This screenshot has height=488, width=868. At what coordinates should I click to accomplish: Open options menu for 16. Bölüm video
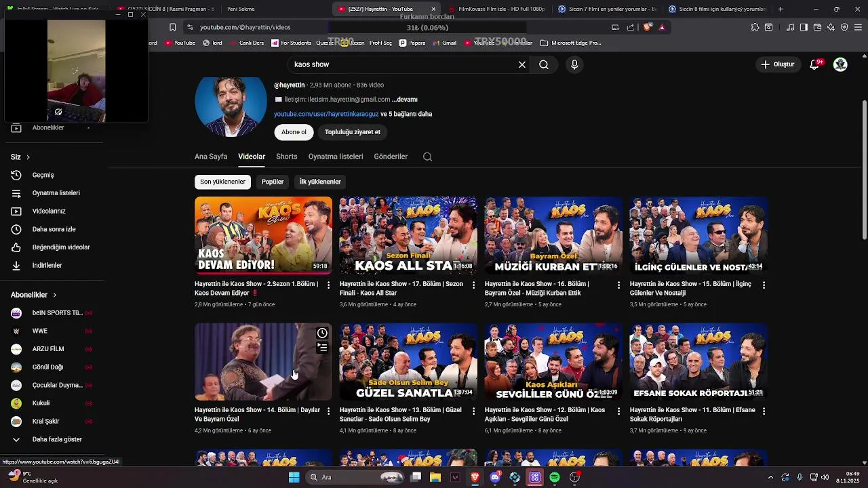pos(618,285)
